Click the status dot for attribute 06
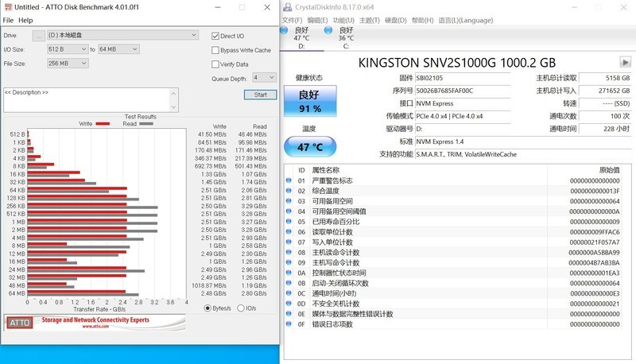Screen dimensions: 636x364 [x=289, y=231]
